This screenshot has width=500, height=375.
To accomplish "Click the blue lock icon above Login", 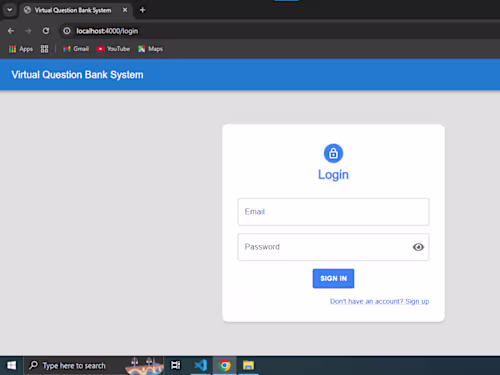I will [x=333, y=153].
